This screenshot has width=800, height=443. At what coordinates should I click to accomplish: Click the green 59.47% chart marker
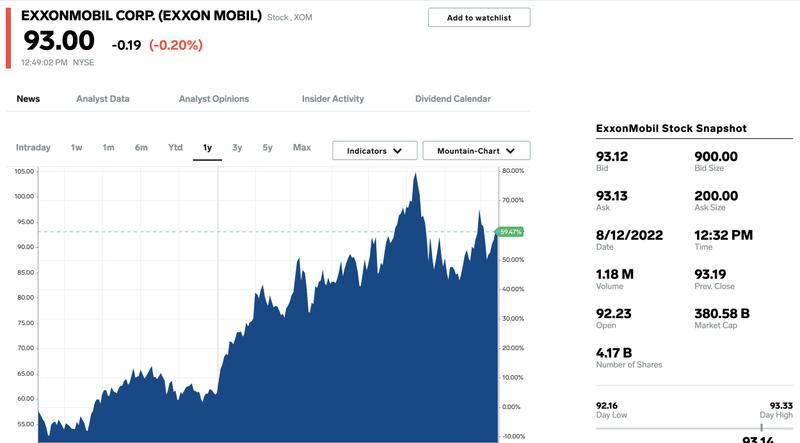pyautogui.click(x=510, y=232)
